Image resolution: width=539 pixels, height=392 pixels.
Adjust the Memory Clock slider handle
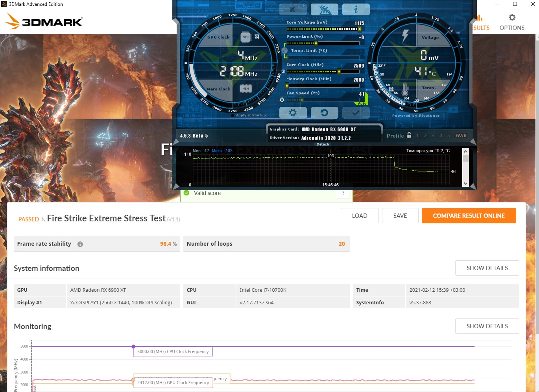pos(287,86)
